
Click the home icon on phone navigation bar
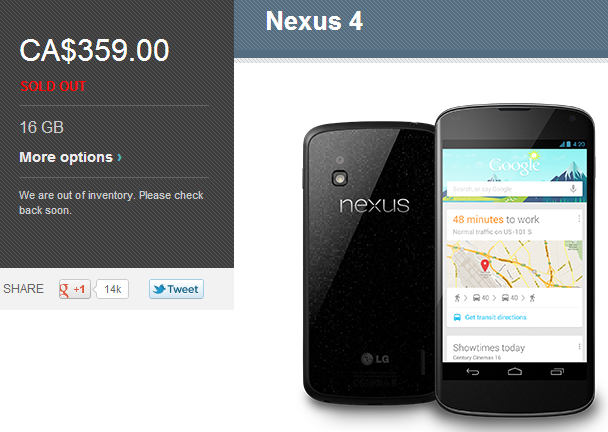point(515,372)
